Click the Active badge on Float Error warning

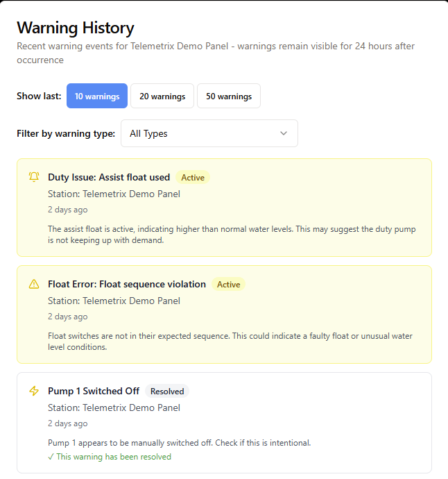pyautogui.click(x=228, y=284)
